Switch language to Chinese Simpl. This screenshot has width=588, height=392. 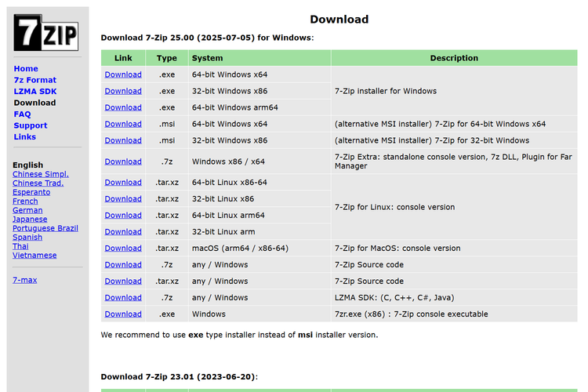[41, 174]
